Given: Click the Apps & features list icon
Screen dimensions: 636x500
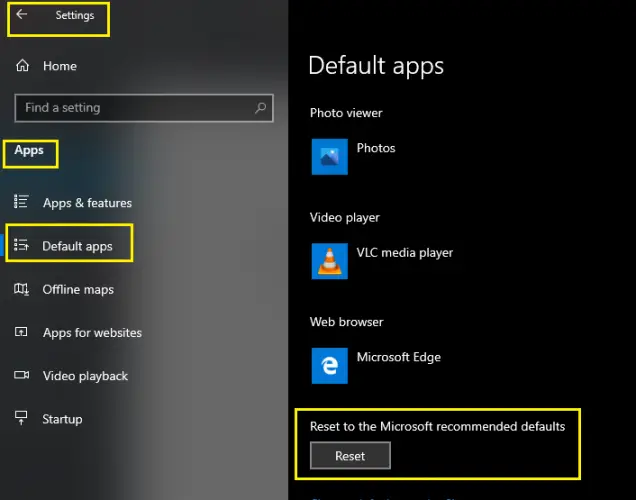Looking at the screenshot, I should [21, 202].
